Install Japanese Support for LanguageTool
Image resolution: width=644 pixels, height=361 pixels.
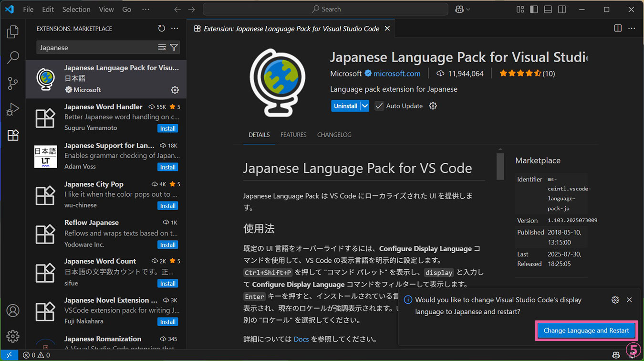[167, 167]
